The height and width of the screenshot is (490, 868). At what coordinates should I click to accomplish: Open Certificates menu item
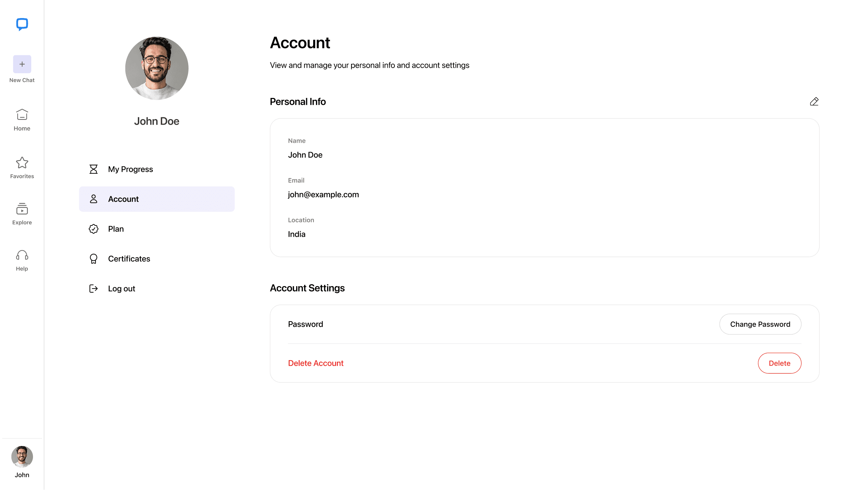pyautogui.click(x=129, y=259)
